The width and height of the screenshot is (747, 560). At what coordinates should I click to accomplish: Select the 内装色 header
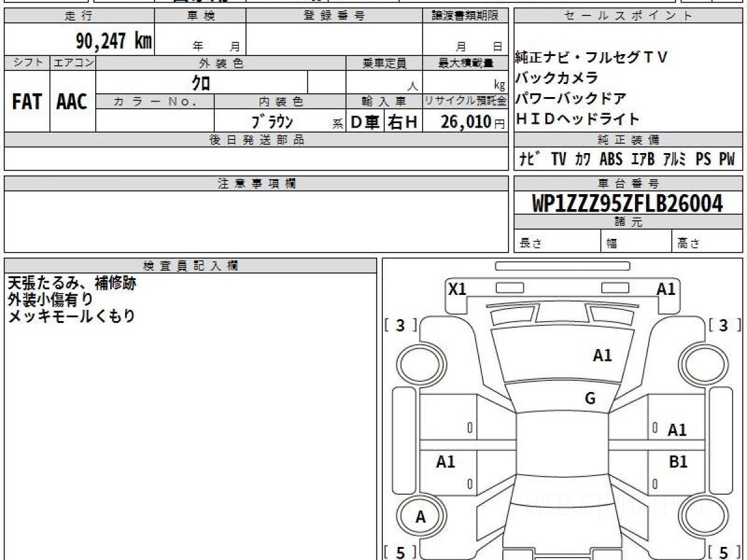point(280,101)
